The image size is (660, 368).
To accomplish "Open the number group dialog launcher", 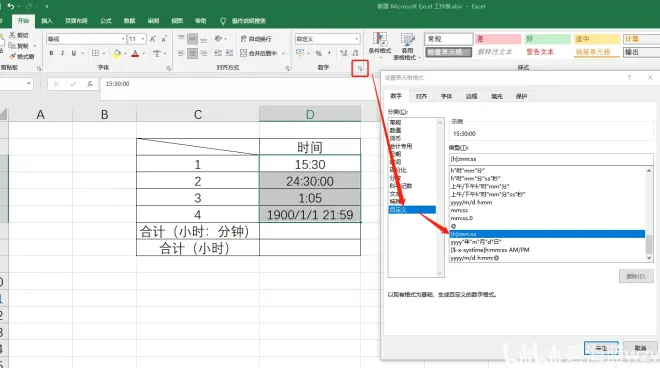I will (360, 68).
